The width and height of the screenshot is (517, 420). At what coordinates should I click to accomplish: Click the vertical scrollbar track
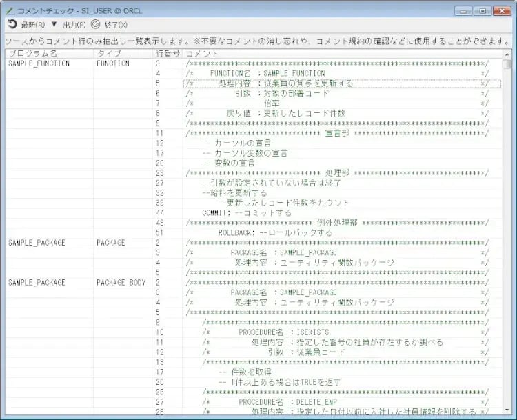507,241
